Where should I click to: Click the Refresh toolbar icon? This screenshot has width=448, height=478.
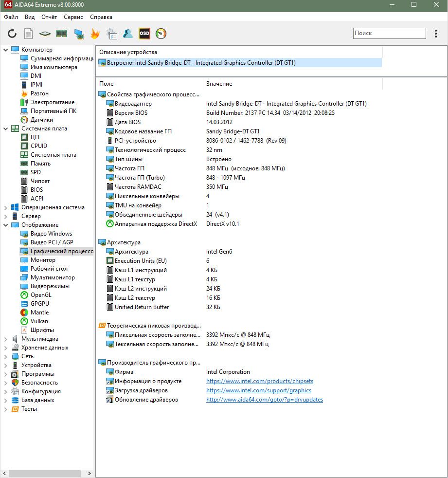tap(12, 33)
